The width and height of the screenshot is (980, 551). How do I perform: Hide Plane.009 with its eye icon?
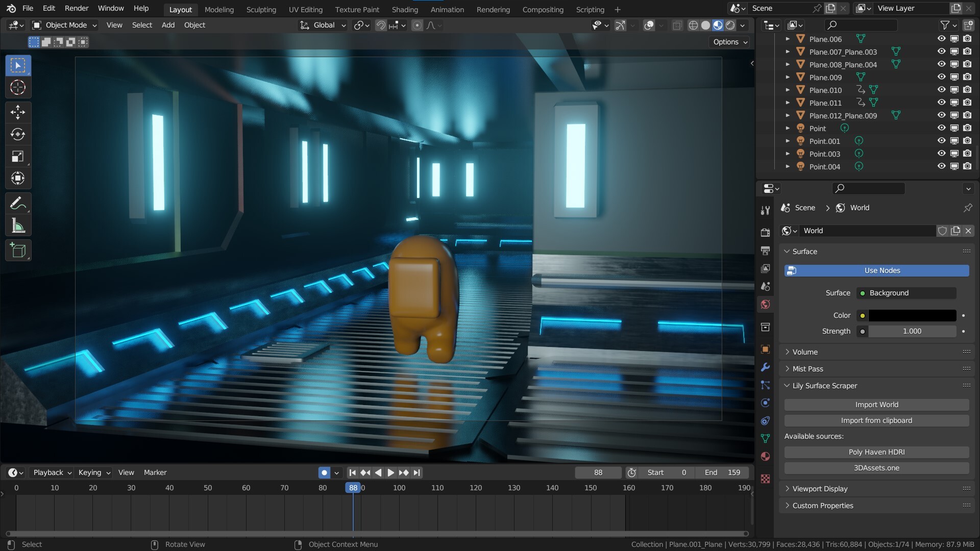941,77
